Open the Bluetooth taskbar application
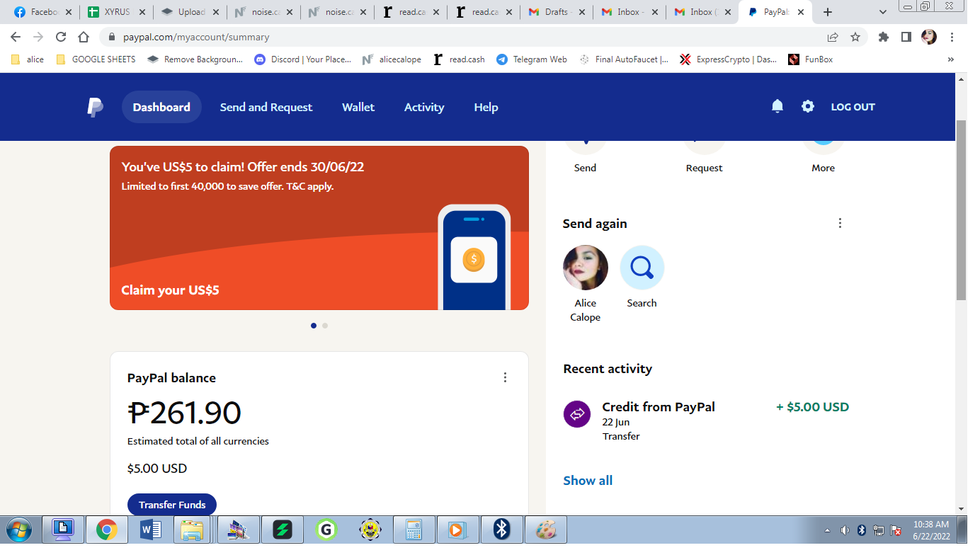 pos(502,530)
